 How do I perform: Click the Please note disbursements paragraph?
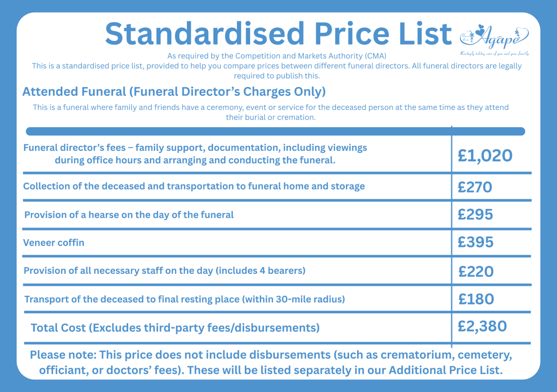(x=271, y=363)
